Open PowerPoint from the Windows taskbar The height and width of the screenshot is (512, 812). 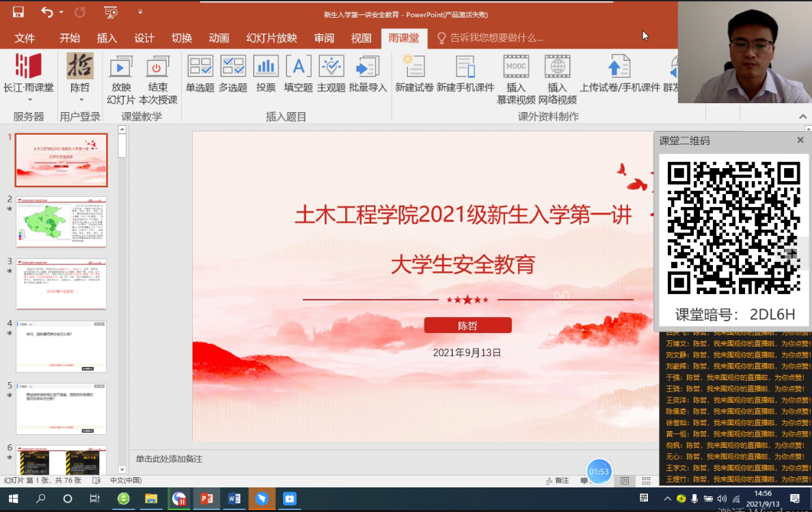(x=206, y=499)
